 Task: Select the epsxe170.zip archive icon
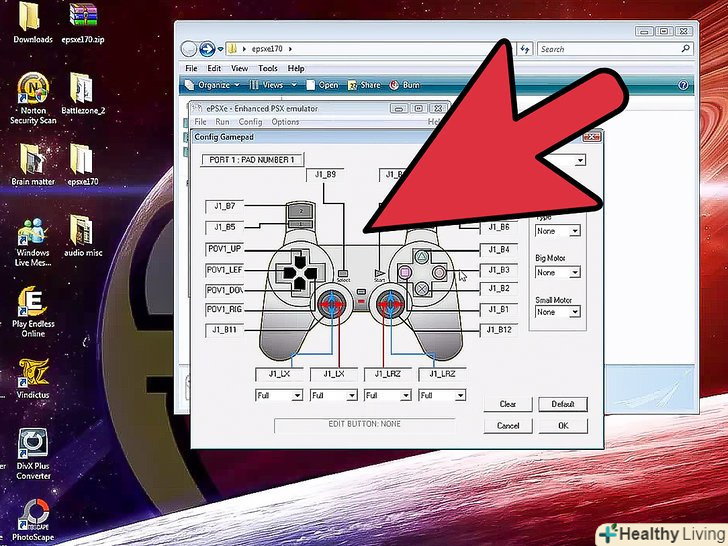coord(83,16)
